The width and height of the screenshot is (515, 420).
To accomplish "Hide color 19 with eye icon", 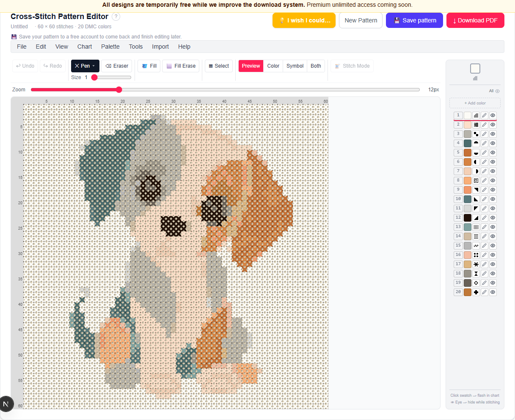I will click(x=493, y=283).
